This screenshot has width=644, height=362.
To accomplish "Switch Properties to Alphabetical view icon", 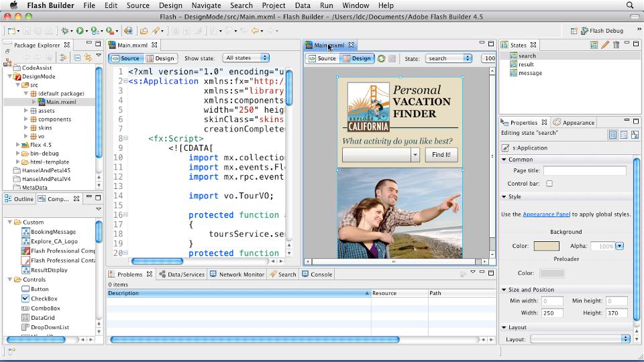I will [635, 134].
